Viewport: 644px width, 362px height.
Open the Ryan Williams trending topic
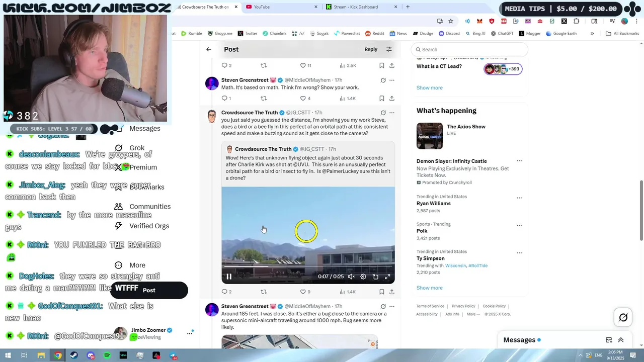click(x=433, y=204)
